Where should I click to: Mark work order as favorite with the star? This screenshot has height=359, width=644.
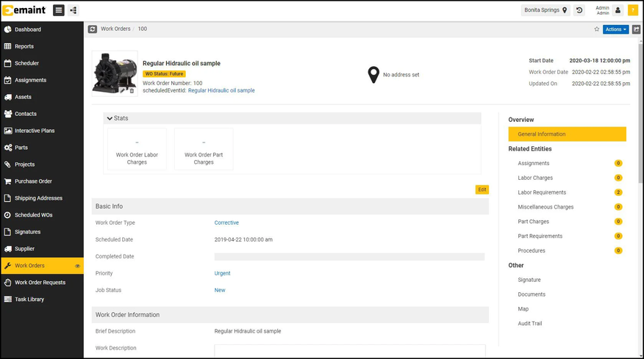pyautogui.click(x=596, y=29)
